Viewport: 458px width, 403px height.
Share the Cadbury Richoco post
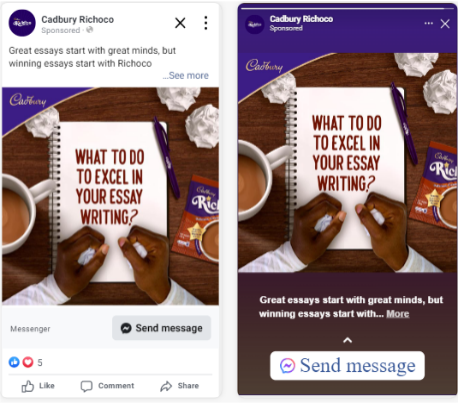[179, 386]
